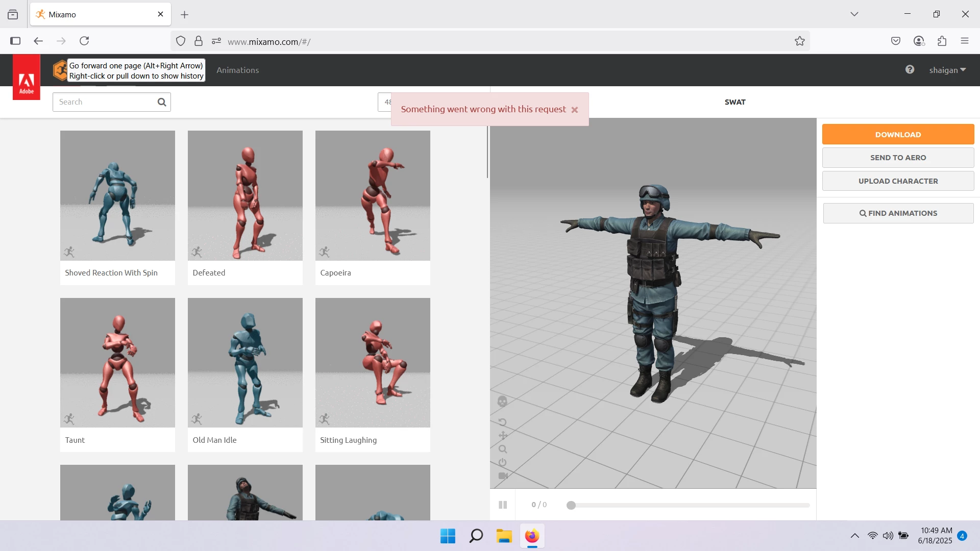The image size is (980, 551).
Task: Click the animation timeline slider handle
Action: tap(571, 505)
